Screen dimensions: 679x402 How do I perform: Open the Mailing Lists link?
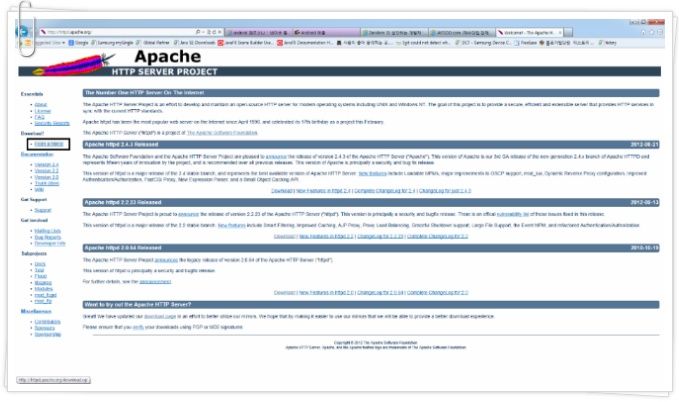(48, 231)
